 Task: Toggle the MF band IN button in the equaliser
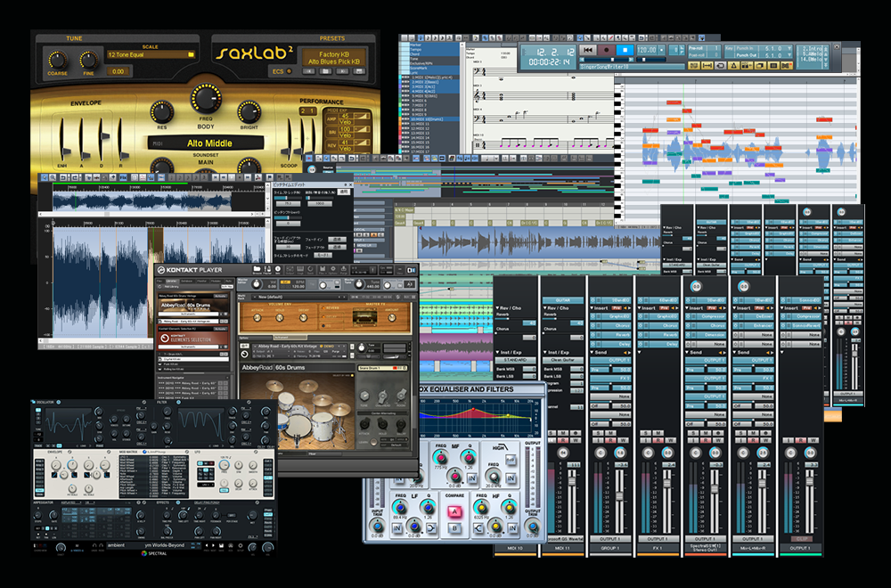click(471, 478)
